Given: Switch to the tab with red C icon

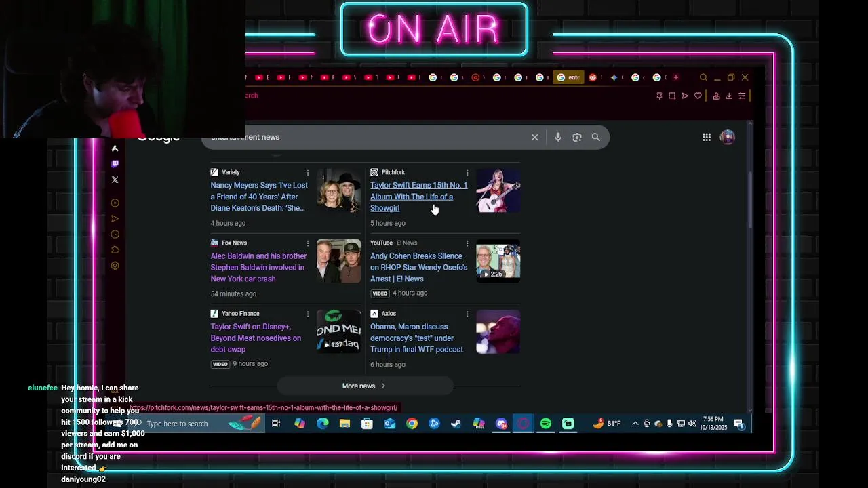Looking at the screenshot, I should pyautogui.click(x=475, y=77).
